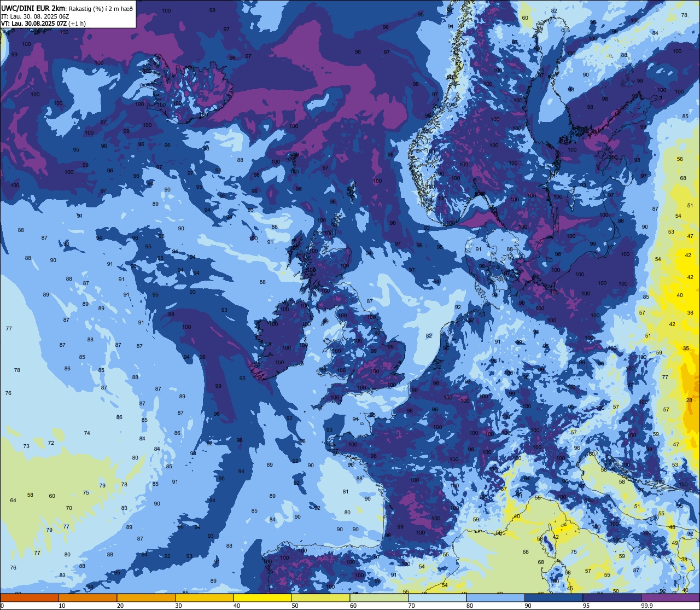Click the humidity value '74' on the map
The width and height of the screenshot is (700, 610).
click(87, 433)
